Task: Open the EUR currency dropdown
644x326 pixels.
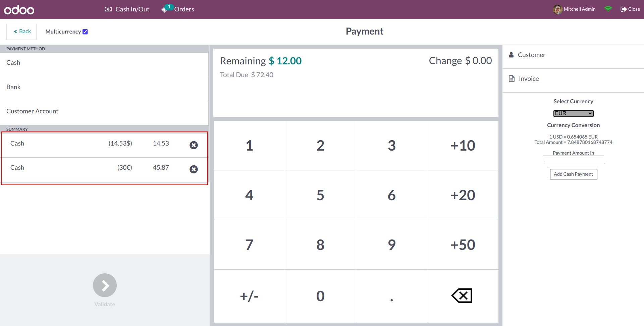Action: (x=573, y=113)
